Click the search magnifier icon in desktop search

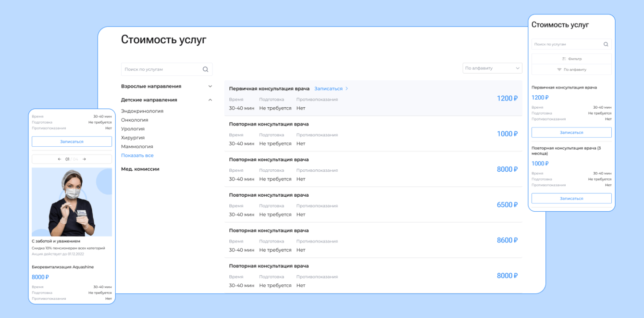click(x=205, y=69)
